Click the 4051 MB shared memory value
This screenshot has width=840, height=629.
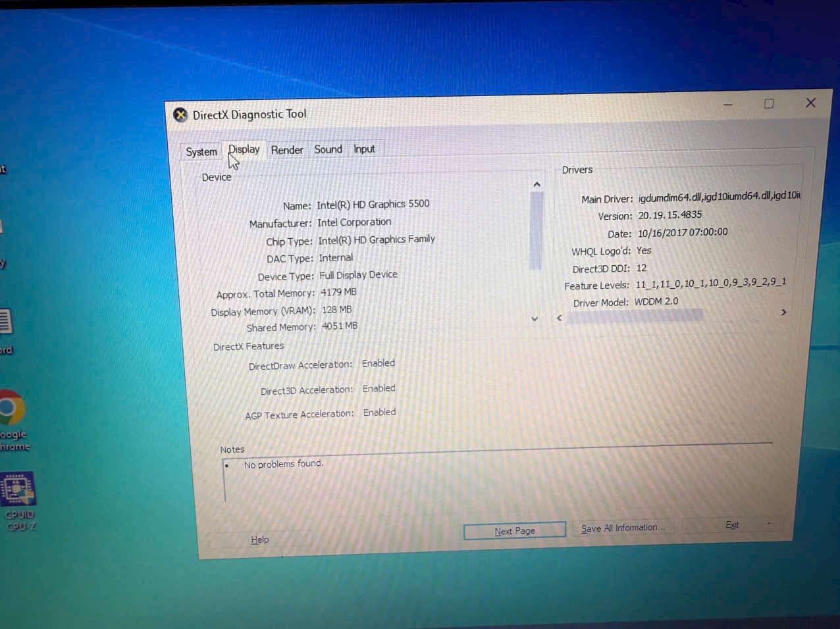click(x=340, y=326)
